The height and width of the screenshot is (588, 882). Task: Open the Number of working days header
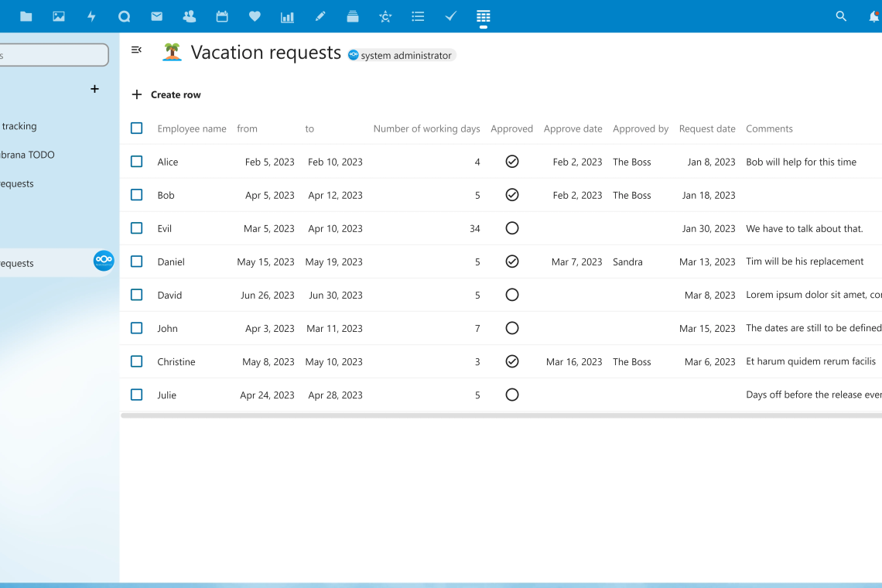coord(426,128)
